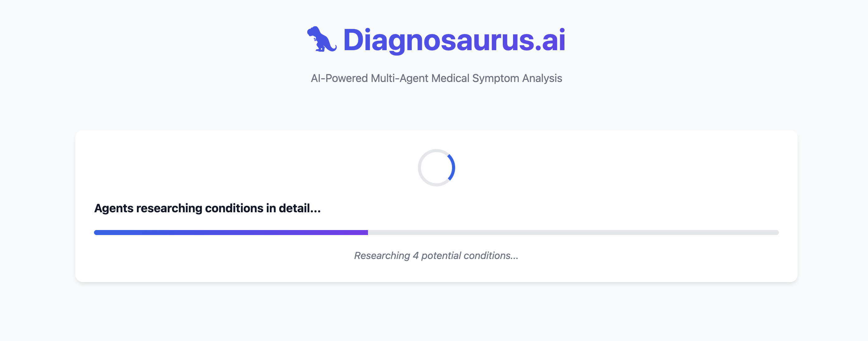Image resolution: width=868 pixels, height=341 pixels.
Task: Click the AI-Powered Multi-Agent subtitle text
Action: pyautogui.click(x=436, y=78)
